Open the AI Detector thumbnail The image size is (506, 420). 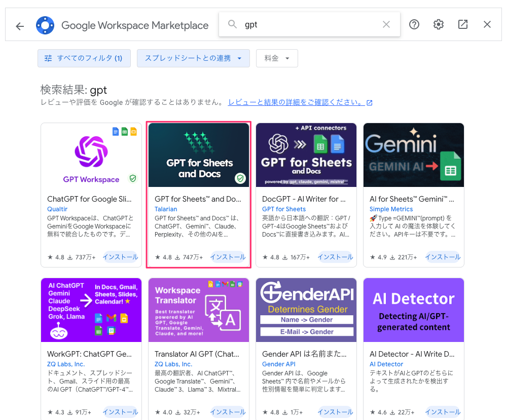[414, 310]
